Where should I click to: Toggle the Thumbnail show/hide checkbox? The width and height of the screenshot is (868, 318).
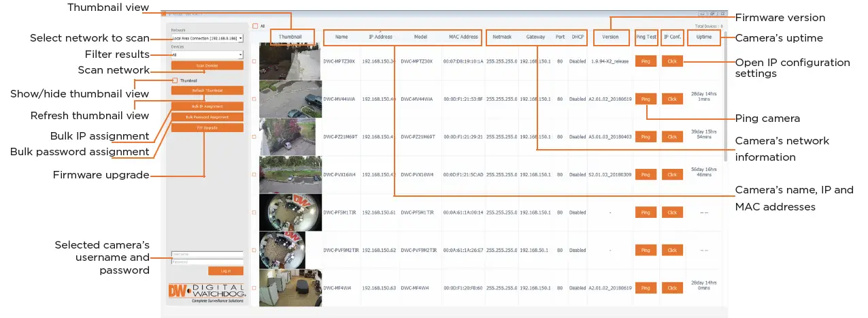pos(176,80)
